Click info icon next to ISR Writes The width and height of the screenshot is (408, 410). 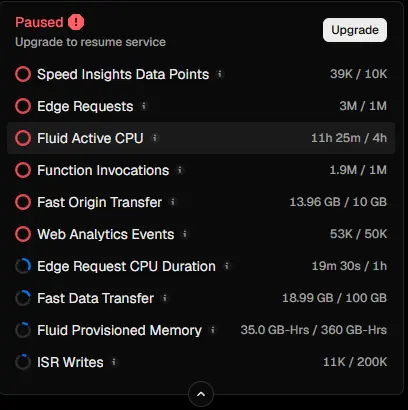(114, 362)
